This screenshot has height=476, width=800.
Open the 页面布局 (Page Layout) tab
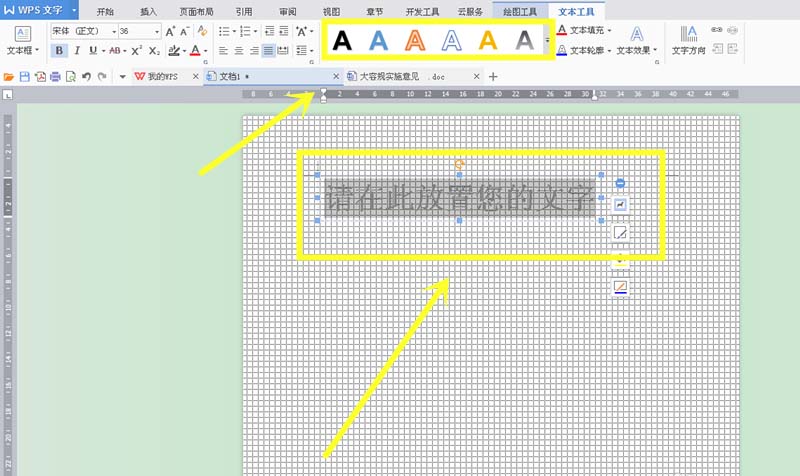tap(195, 11)
